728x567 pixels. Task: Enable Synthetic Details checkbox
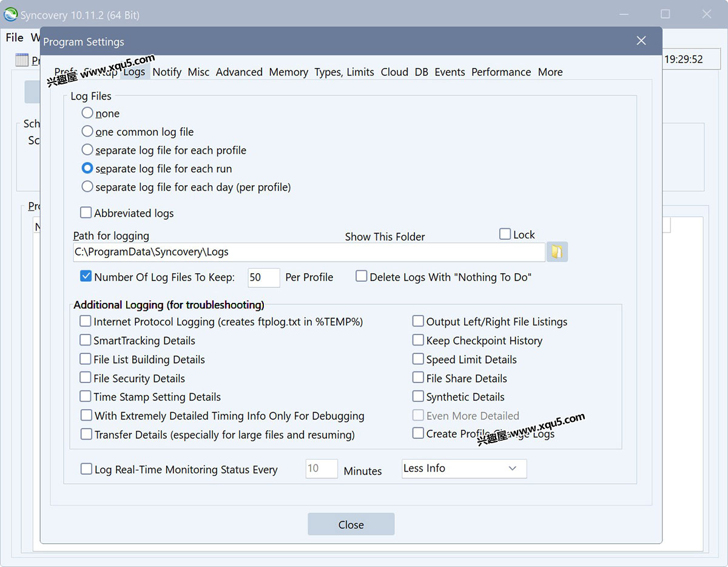[x=418, y=396]
